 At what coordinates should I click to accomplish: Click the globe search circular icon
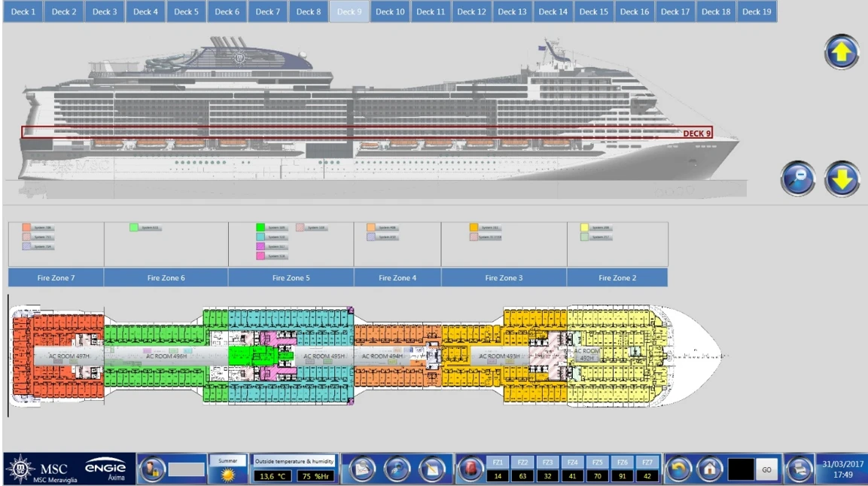[x=397, y=469]
